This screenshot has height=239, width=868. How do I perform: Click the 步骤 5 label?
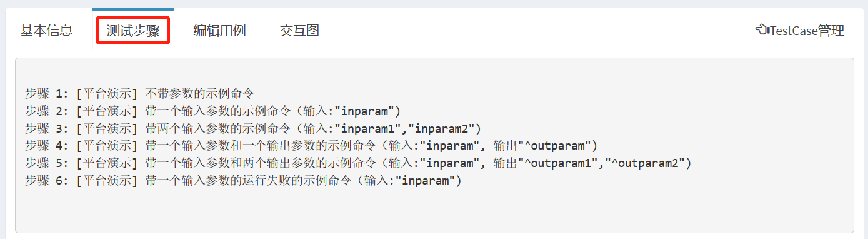pyautogui.click(x=47, y=164)
